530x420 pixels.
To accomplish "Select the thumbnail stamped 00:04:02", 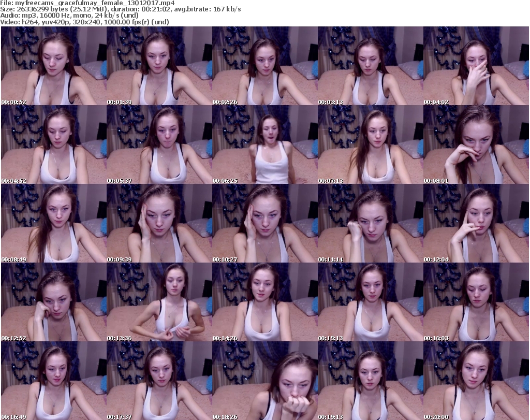I will [x=476, y=66].
